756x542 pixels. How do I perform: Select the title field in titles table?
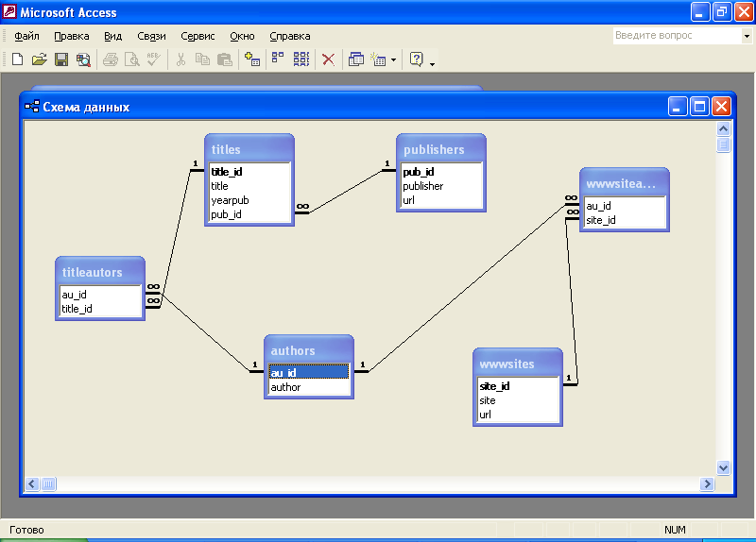(x=249, y=186)
